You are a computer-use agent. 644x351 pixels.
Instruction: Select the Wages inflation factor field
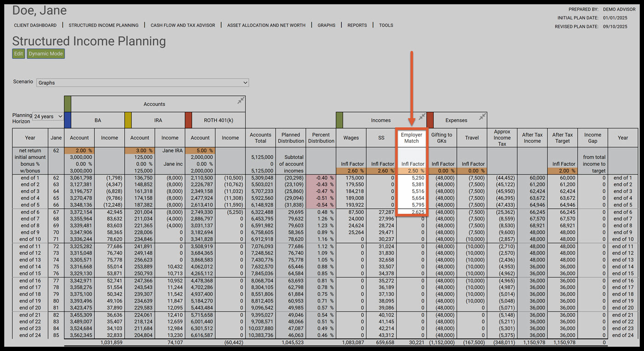pyautogui.click(x=351, y=171)
